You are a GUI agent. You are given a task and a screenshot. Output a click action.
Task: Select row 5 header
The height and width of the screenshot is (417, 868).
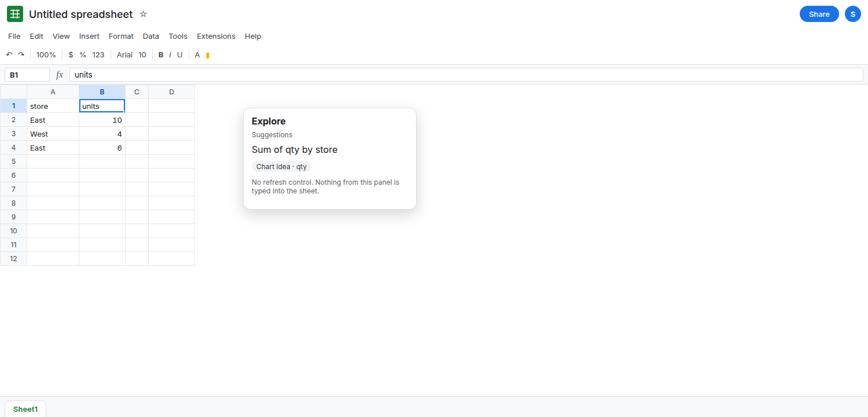click(x=13, y=162)
